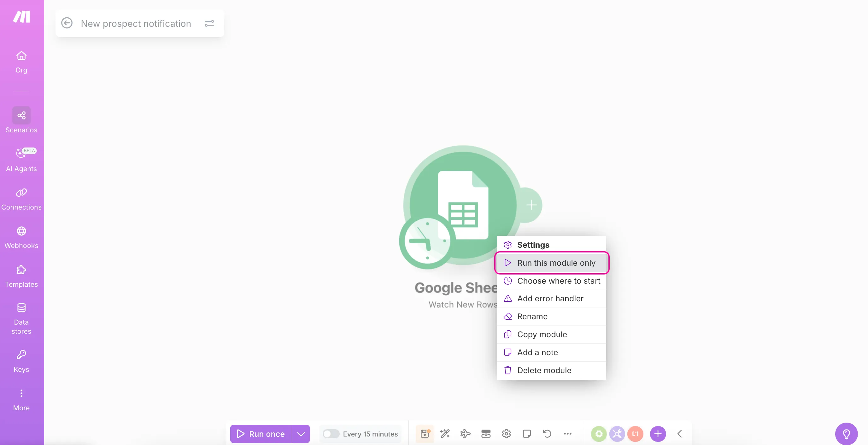Auto-align modules with the magic wand
The width and height of the screenshot is (868, 445).
(x=445, y=434)
